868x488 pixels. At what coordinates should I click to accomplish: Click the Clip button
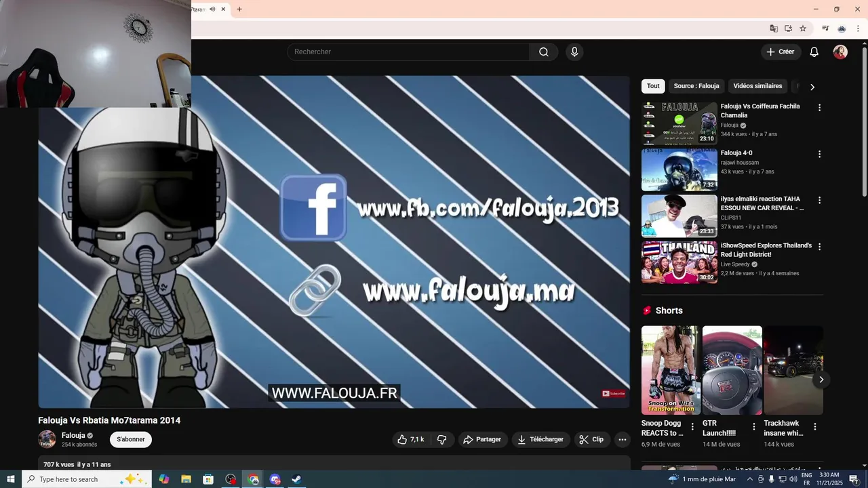click(592, 439)
